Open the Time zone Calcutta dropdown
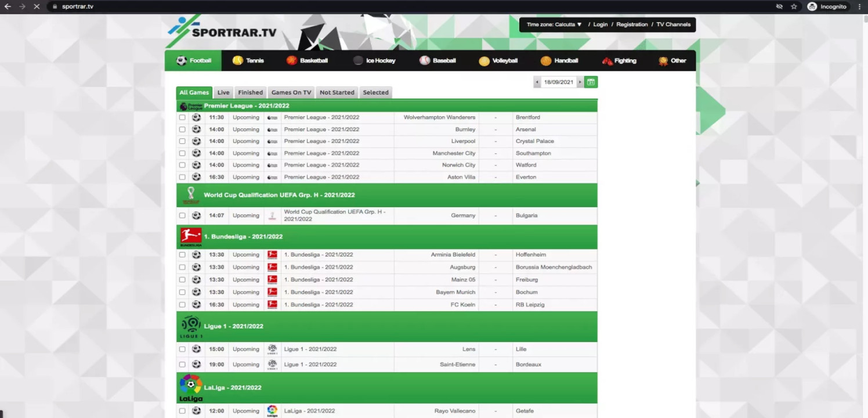Viewport: 868px width, 418px height. pos(554,24)
